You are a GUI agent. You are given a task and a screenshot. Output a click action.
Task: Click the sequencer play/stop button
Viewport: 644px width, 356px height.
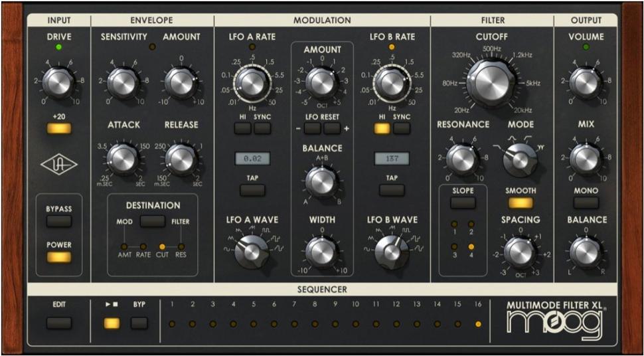112,323
